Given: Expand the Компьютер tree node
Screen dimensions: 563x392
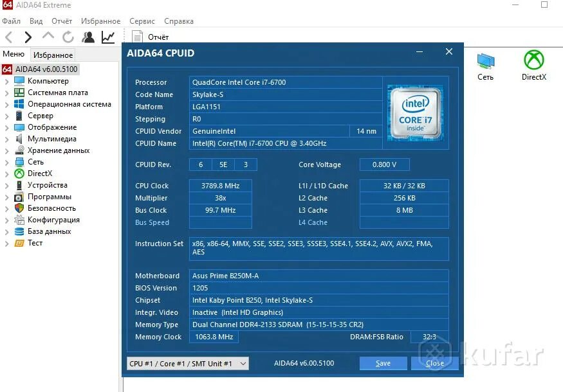Looking at the screenshot, I should [x=6, y=82].
